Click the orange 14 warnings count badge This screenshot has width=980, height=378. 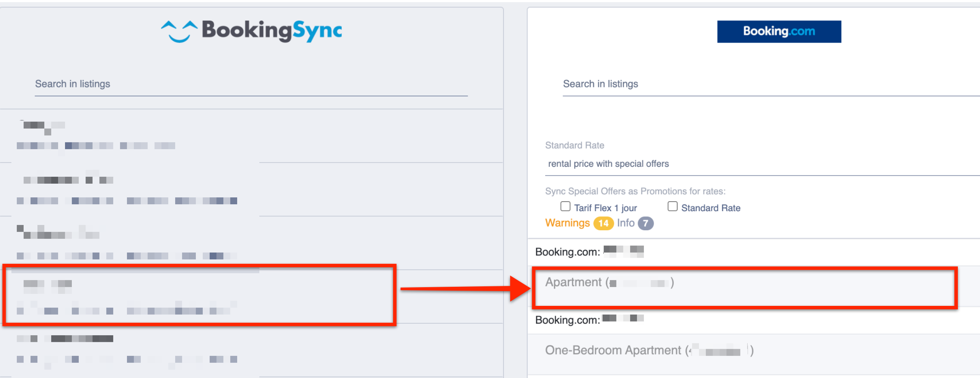click(603, 223)
